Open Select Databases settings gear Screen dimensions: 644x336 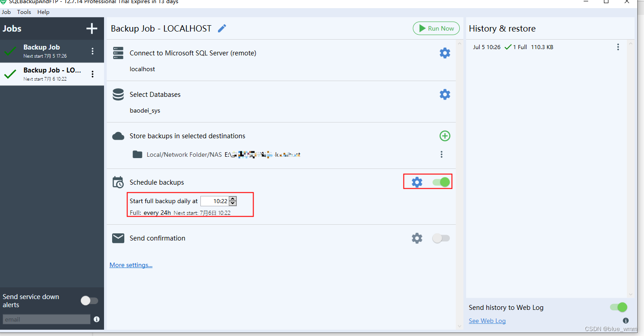pyautogui.click(x=445, y=95)
